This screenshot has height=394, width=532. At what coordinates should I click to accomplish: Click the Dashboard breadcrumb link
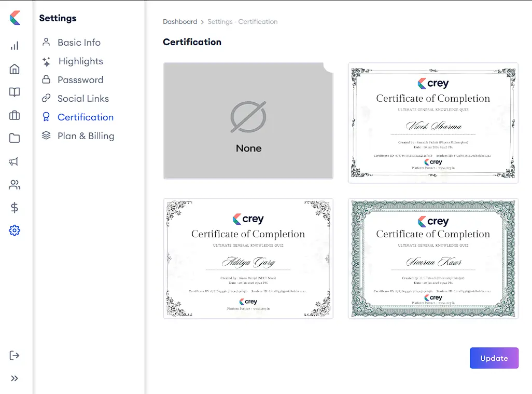[x=180, y=22]
